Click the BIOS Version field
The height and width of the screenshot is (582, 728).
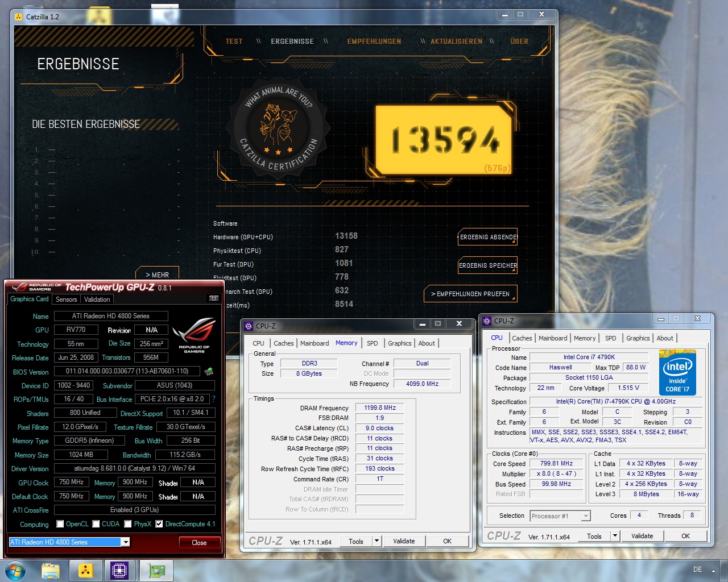tap(127, 371)
